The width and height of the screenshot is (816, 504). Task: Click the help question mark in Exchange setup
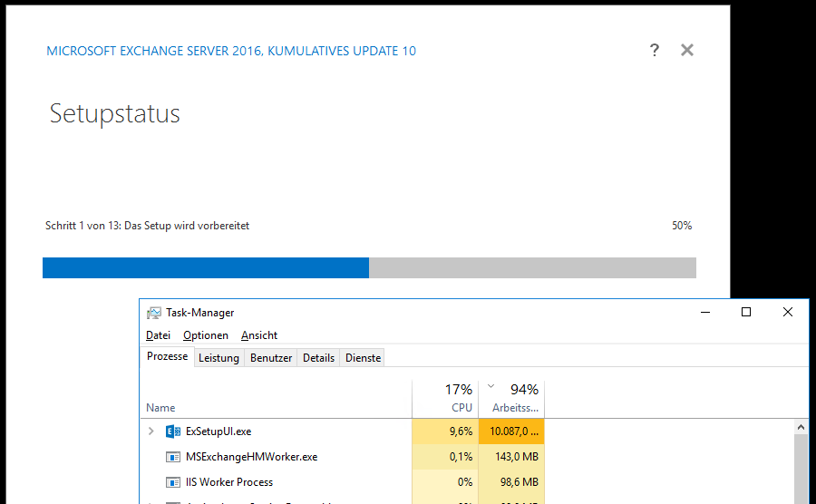pos(654,50)
